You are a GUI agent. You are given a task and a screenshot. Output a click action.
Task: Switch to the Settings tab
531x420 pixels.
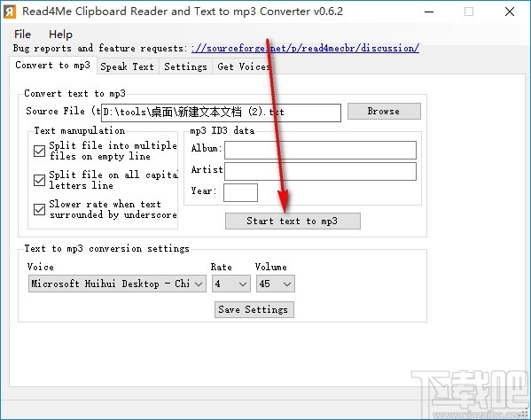(x=185, y=66)
